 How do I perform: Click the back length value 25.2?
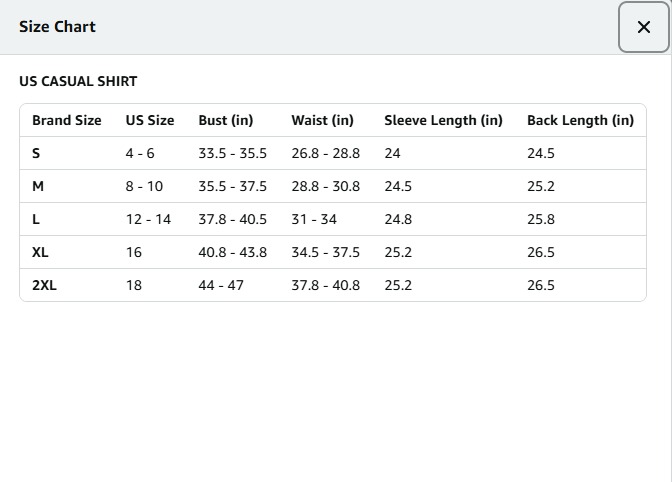541,186
